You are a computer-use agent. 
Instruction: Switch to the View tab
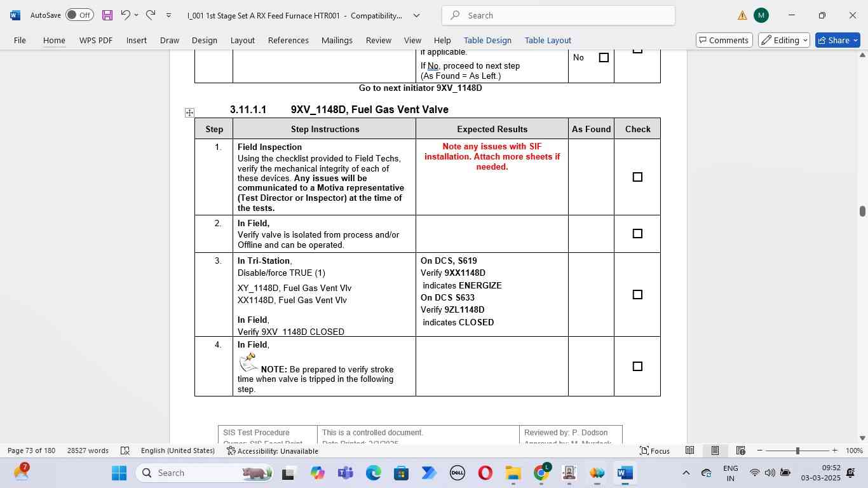point(412,40)
